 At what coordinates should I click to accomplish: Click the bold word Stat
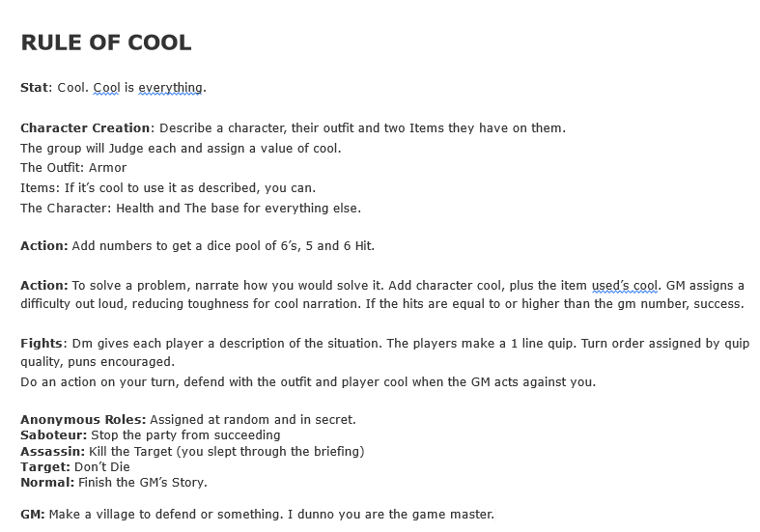[x=34, y=88]
